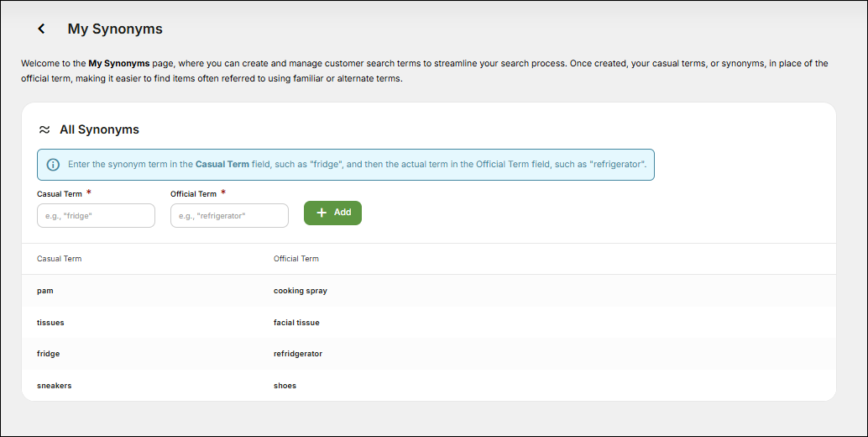Click the approximately-equal icon beside All Synonyms
Screen dimensions: 868x437
(x=44, y=130)
